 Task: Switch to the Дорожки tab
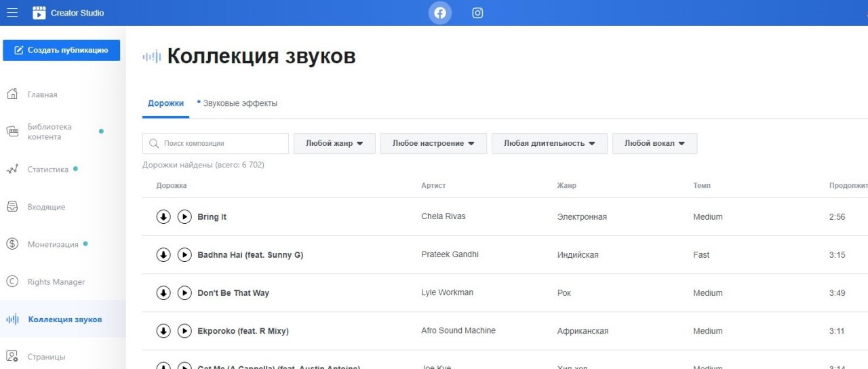[x=165, y=103]
